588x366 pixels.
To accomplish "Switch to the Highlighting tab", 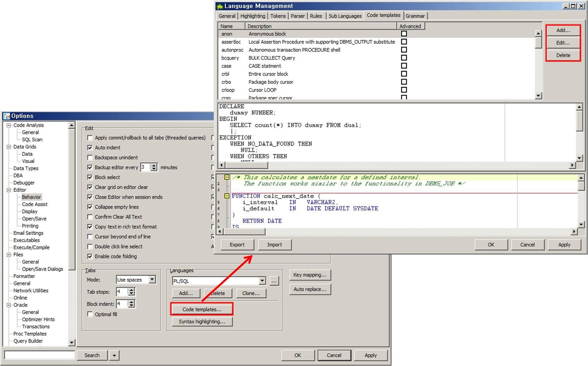I will click(x=253, y=16).
